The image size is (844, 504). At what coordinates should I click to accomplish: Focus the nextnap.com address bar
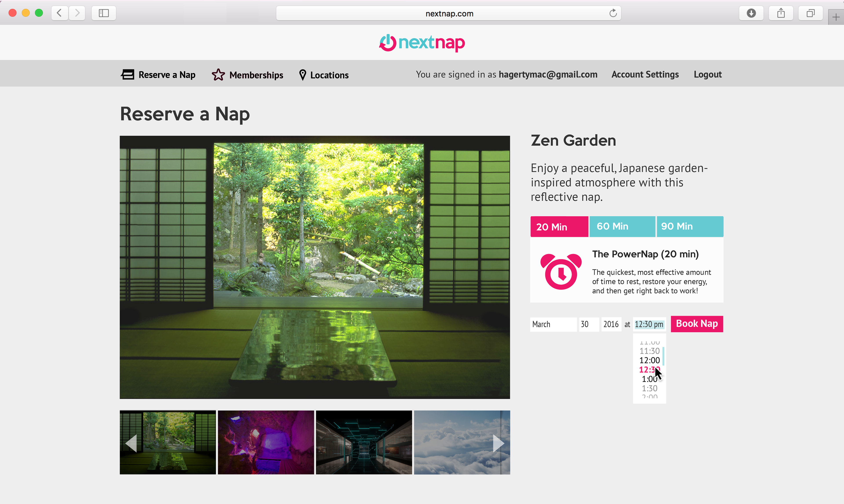(x=449, y=13)
